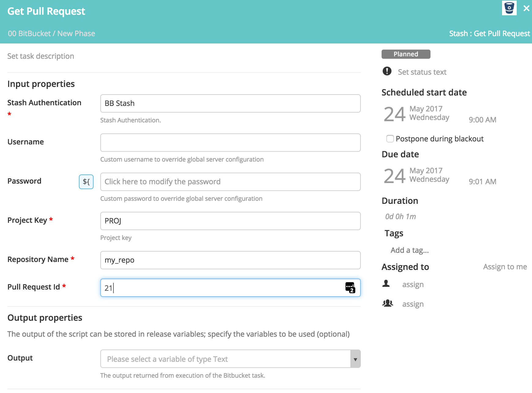This screenshot has width=532, height=393.
Task: Change scheduled start date May 24
Action: 416,114
